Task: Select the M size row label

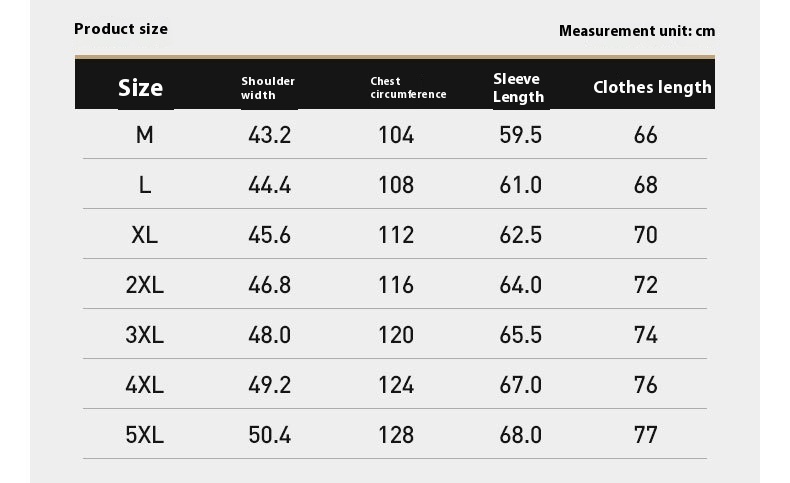Action: (145, 135)
